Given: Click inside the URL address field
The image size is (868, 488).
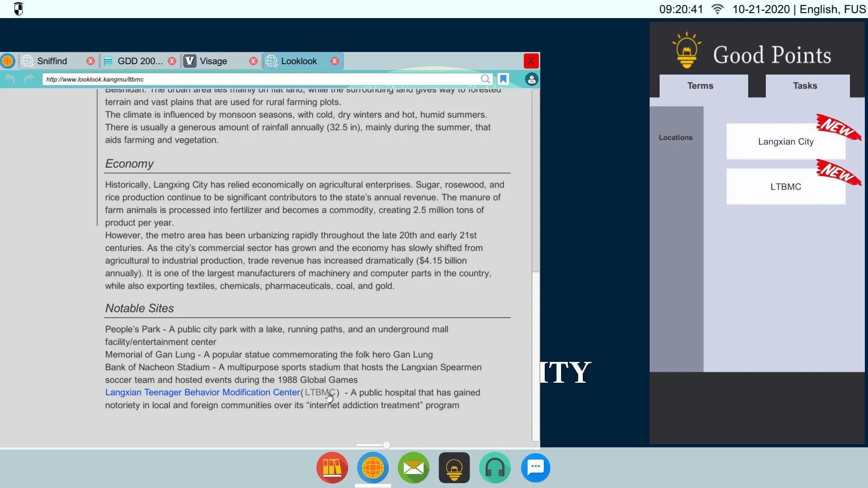Looking at the screenshot, I should 226,79.
